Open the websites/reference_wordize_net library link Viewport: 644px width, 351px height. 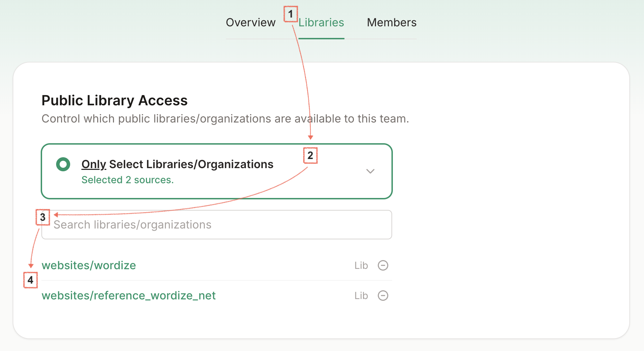(129, 296)
